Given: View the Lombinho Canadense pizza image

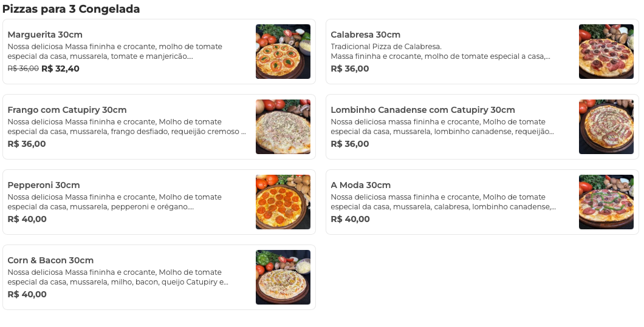Looking at the screenshot, I should click(x=606, y=127).
